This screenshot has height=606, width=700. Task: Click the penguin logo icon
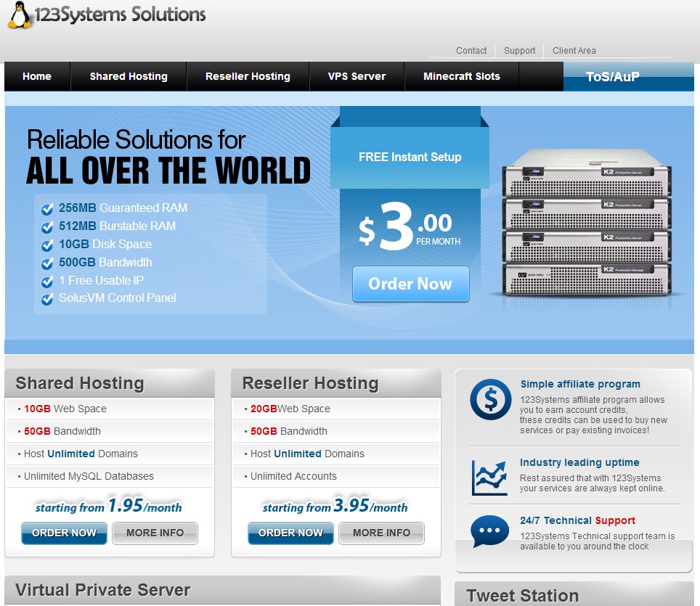(20, 15)
